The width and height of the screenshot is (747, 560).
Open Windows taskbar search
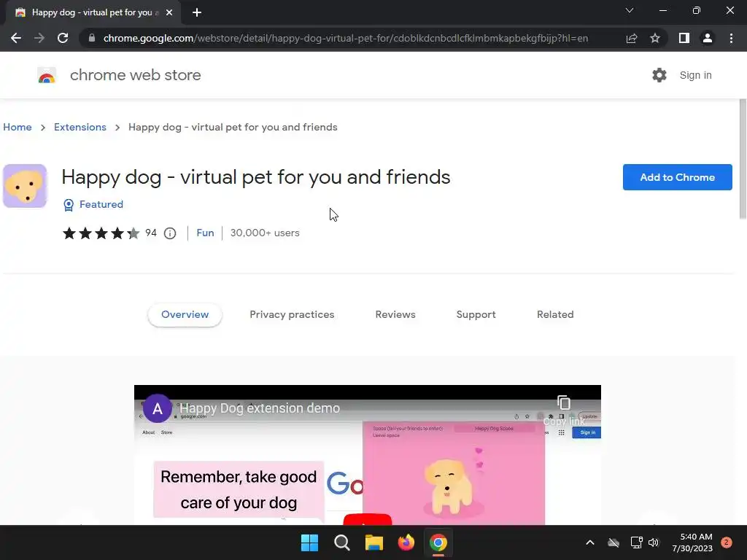342,542
